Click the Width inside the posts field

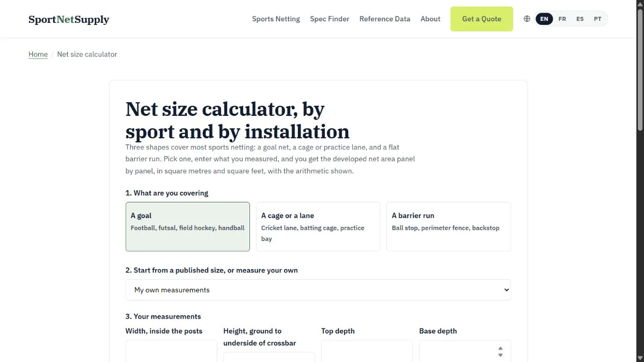pos(171,351)
